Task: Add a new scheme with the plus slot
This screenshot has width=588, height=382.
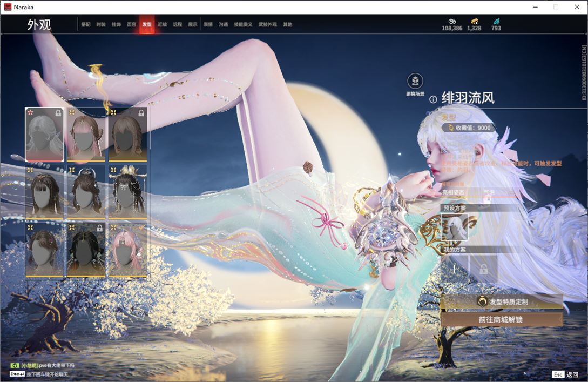Action: (x=455, y=269)
